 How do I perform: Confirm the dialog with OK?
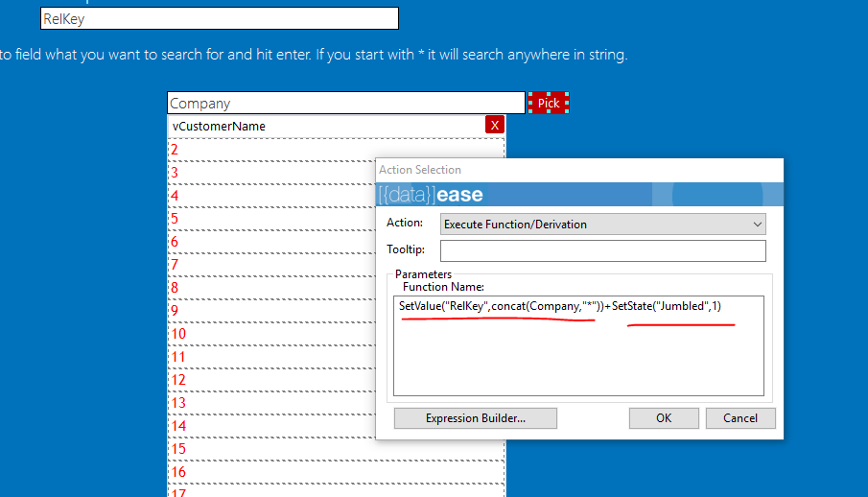(x=663, y=418)
